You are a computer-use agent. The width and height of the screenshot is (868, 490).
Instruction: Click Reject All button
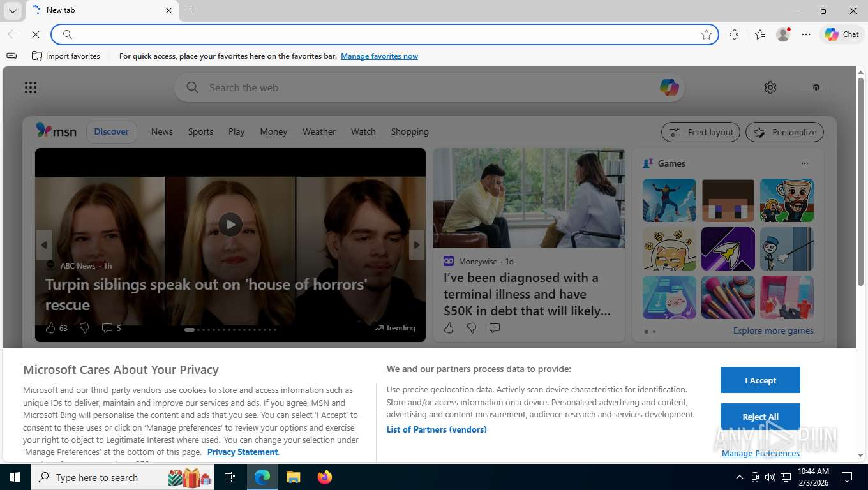[x=760, y=417]
